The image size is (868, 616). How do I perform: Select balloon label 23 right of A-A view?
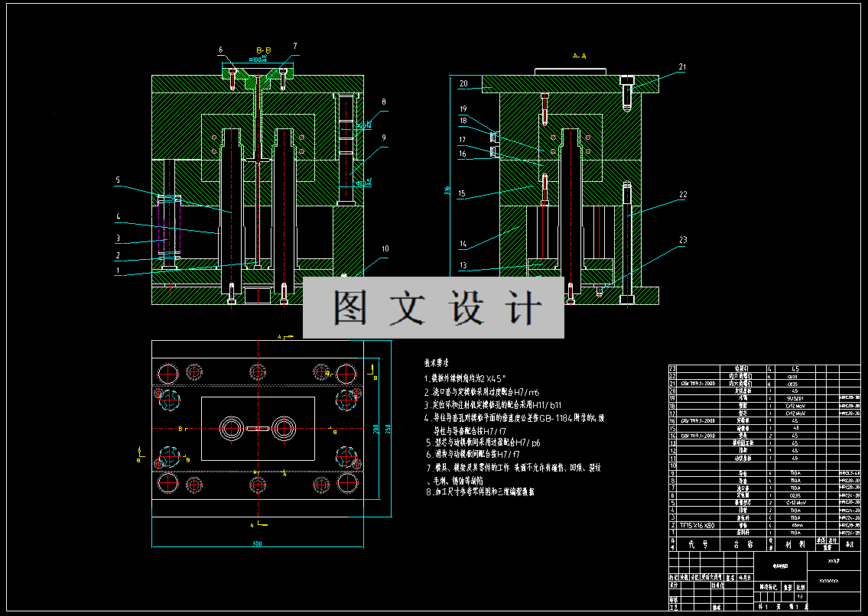point(683,240)
